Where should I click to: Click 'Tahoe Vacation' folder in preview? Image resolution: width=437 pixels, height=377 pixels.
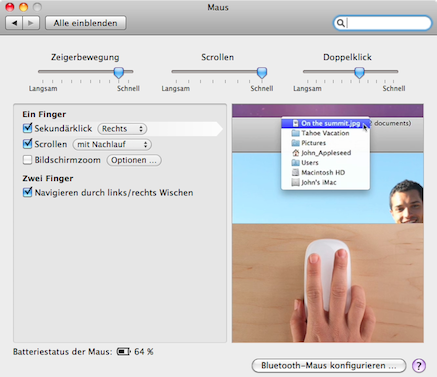point(326,133)
